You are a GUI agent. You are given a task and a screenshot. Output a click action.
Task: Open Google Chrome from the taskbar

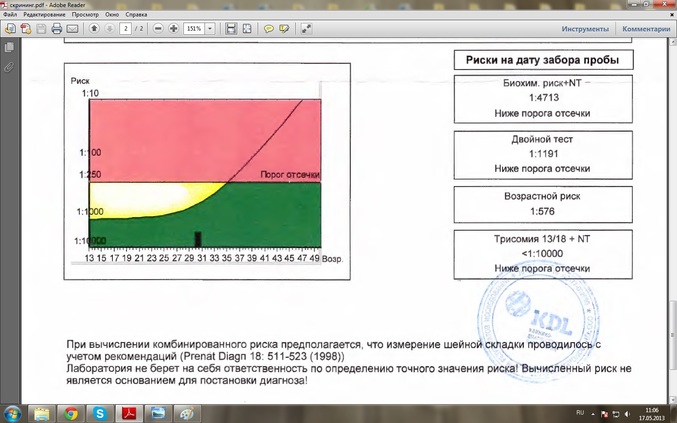(x=71, y=412)
